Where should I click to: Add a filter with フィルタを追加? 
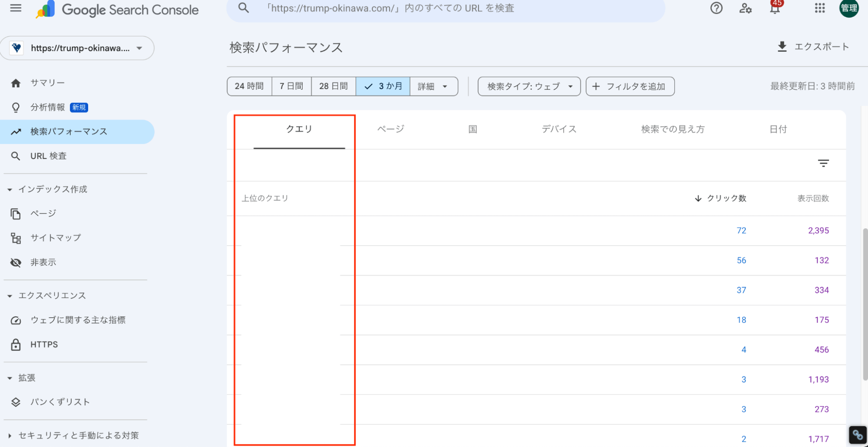[x=630, y=86]
